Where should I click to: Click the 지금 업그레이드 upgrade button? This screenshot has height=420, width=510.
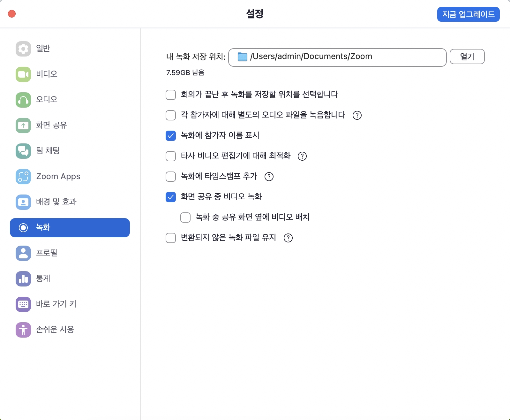(x=468, y=14)
